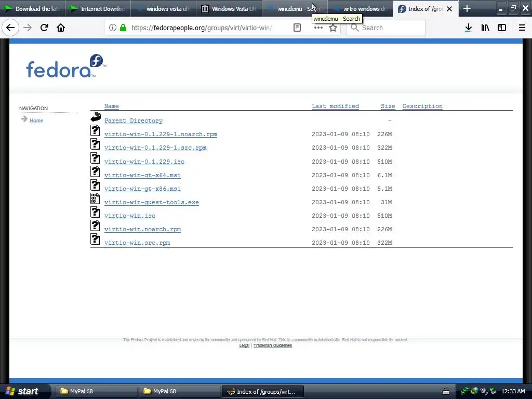Download virtio-win-0.1.229-1.src.rpm
This screenshot has height=399, width=532.
tap(155, 148)
